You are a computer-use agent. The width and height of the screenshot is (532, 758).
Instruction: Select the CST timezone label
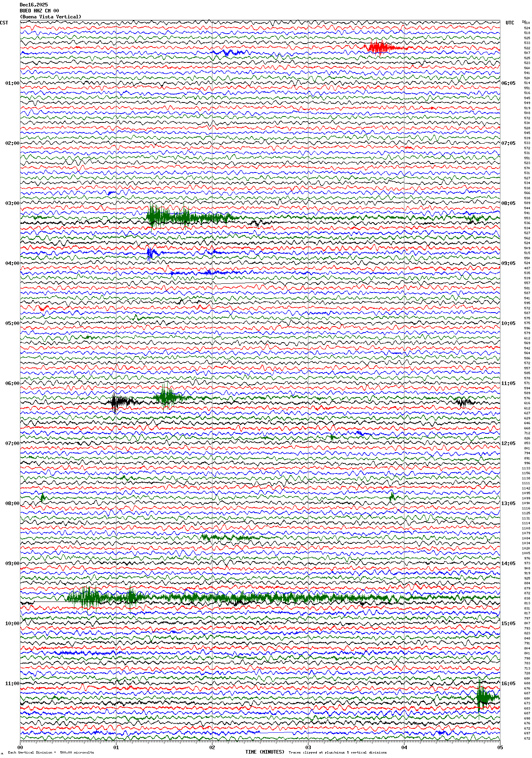(4, 23)
